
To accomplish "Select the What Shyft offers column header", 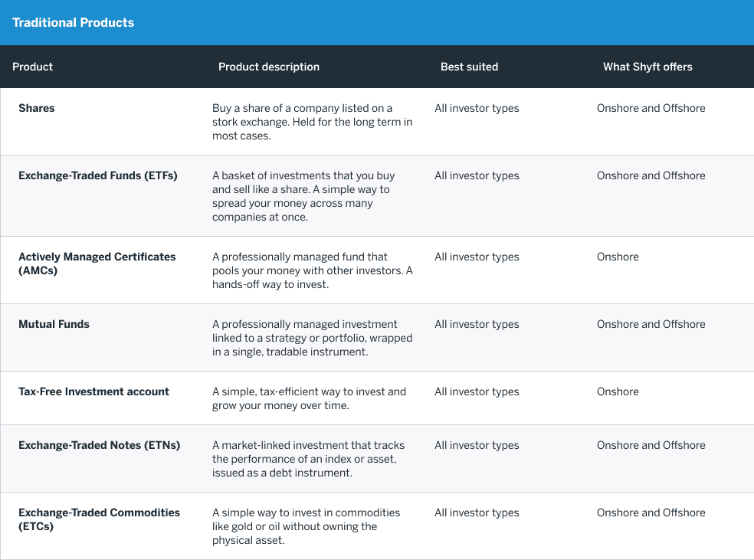I will [x=647, y=67].
